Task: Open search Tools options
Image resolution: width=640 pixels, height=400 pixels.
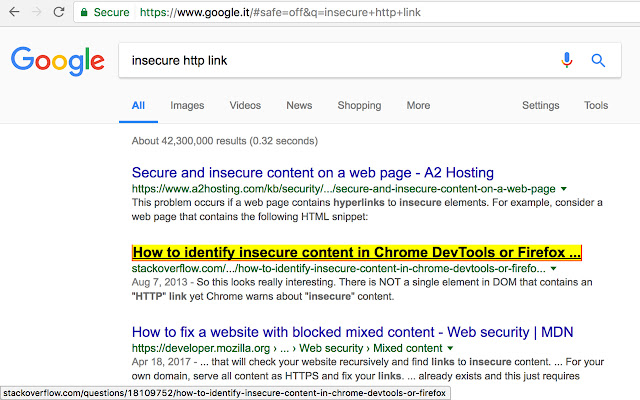Action: pyautogui.click(x=596, y=105)
